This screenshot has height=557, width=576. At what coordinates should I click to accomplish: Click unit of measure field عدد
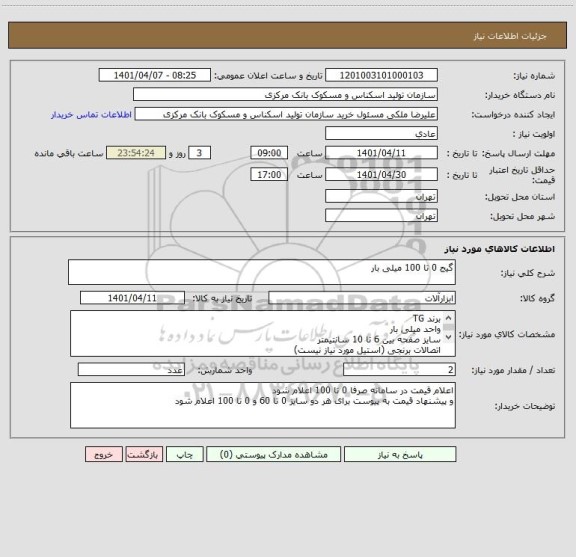tap(131, 370)
